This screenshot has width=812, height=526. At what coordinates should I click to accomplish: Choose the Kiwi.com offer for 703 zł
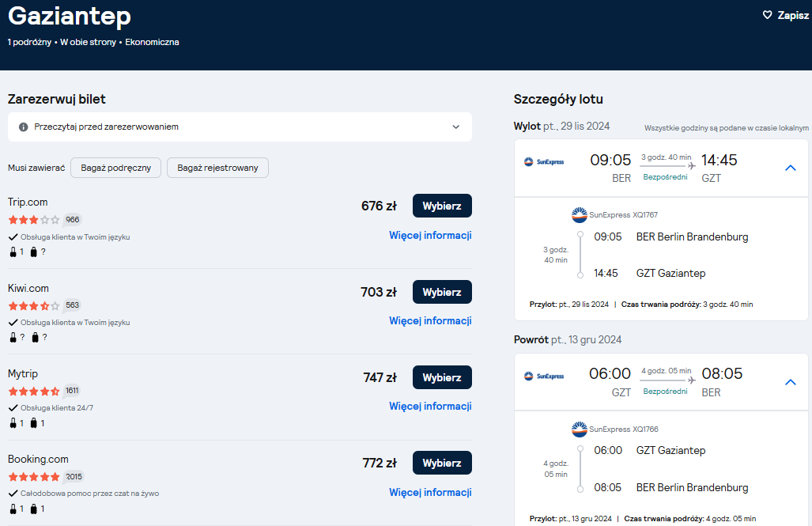pyautogui.click(x=442, y=292)
